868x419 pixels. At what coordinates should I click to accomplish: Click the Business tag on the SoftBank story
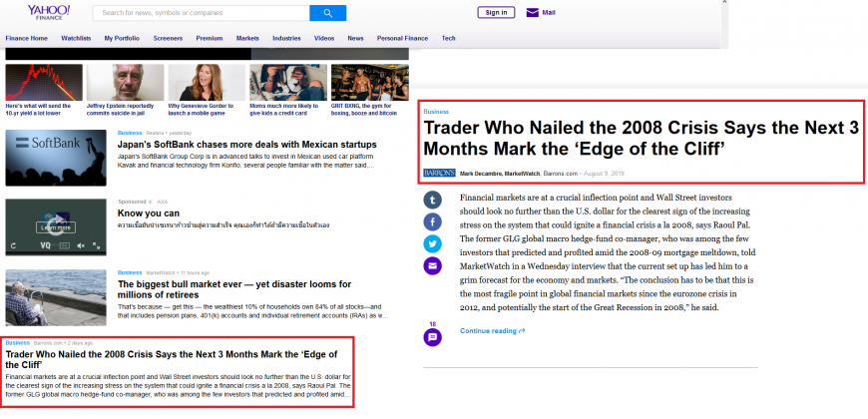130,133
